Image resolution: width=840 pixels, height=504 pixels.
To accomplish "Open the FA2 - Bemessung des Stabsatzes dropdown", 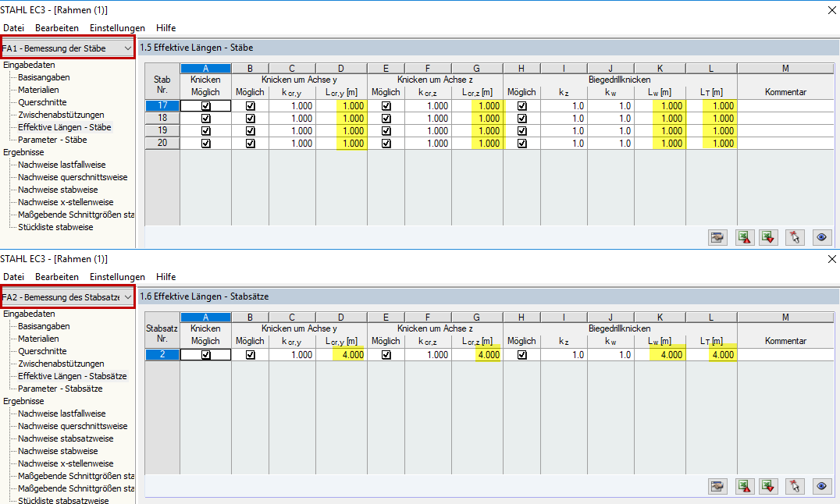I will tap(68, 296).
